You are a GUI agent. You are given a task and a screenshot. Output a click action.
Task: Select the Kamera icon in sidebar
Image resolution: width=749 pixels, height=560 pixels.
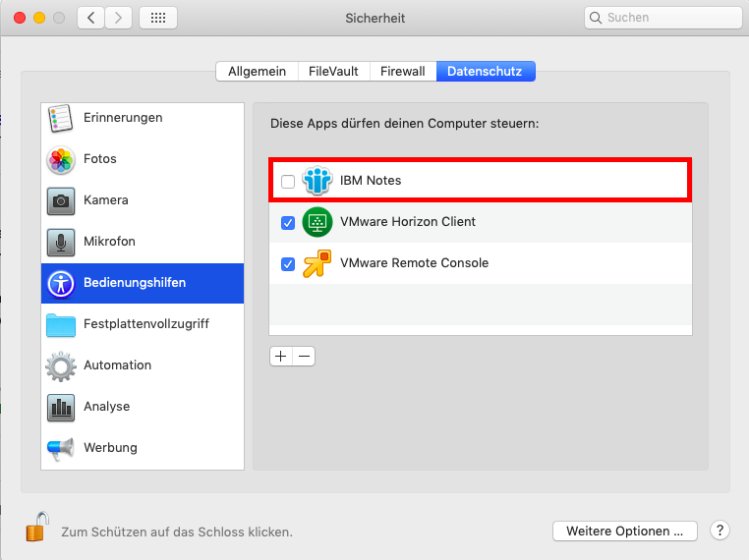pos(61,201)
